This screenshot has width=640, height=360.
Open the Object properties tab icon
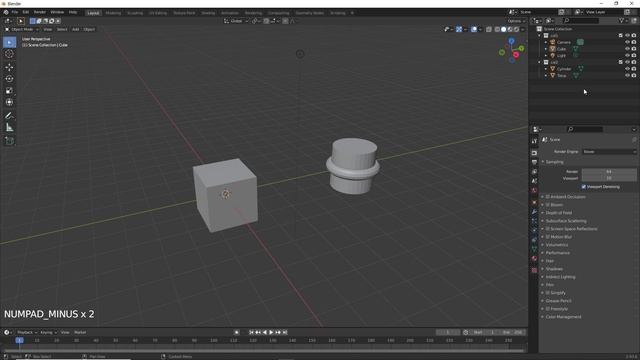click(534, 202)
